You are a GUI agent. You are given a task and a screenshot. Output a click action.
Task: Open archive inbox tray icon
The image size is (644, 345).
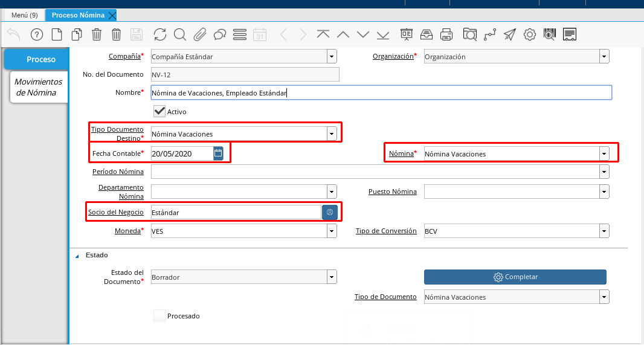tap(427, 34)
